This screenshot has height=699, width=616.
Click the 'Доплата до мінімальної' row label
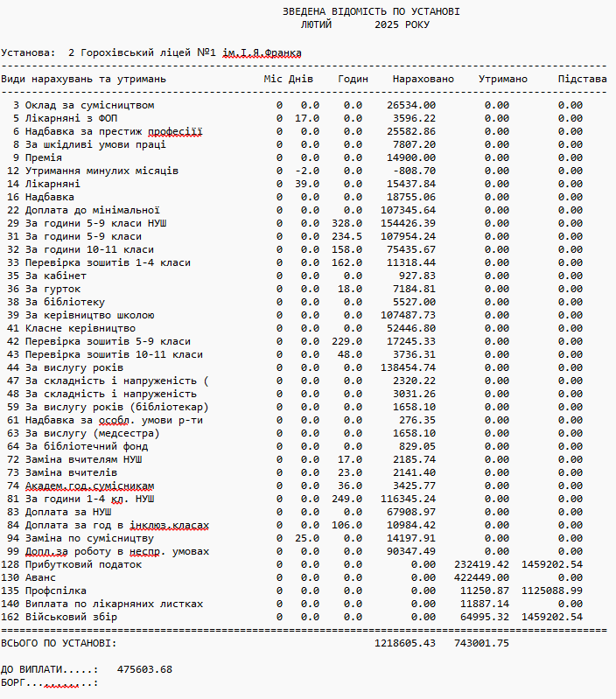click(x=92, y=210)
